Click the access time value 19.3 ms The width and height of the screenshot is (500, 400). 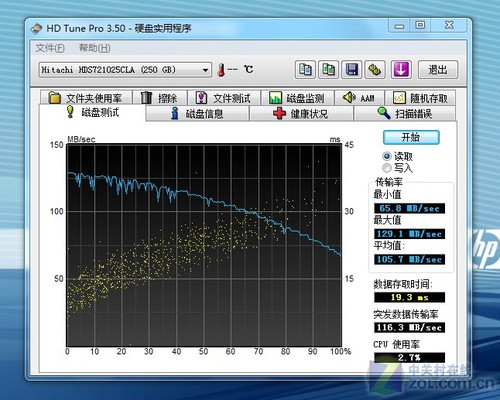coord(410,297)
